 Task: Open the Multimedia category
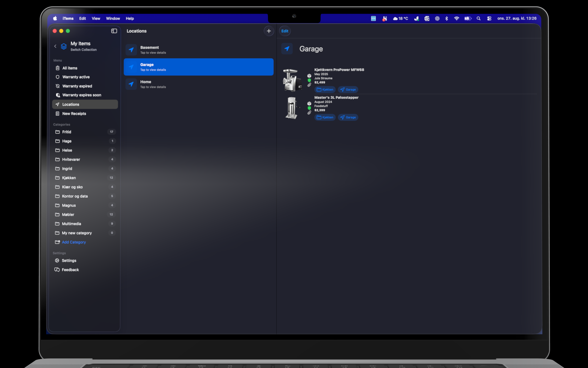(x=85, y=224)
